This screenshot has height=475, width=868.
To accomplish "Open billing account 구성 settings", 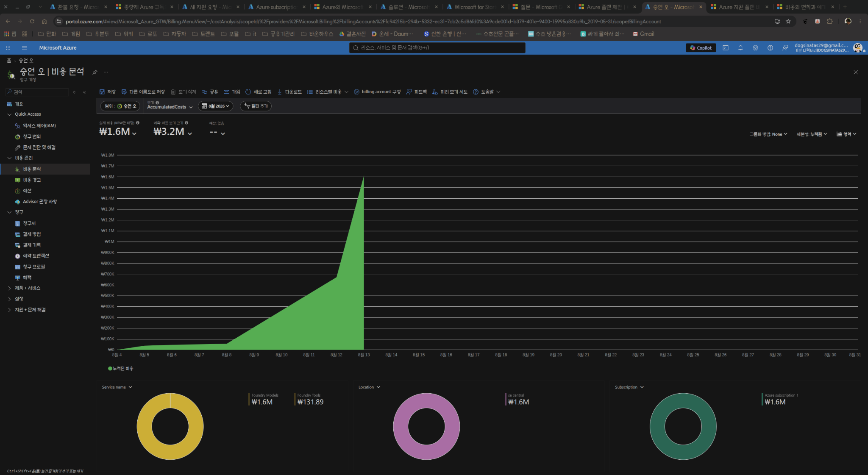I will (x=377, y=92).
